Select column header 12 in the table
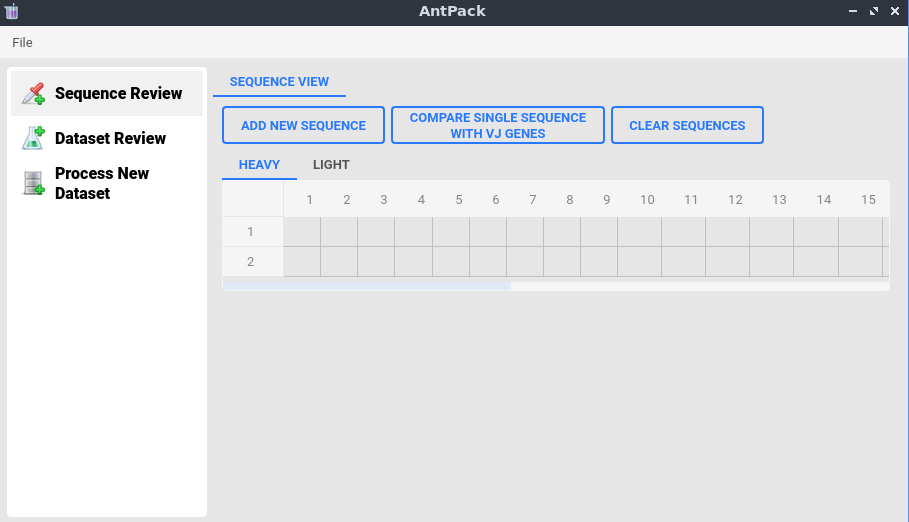The image size is (909, 522). point(728,200)
